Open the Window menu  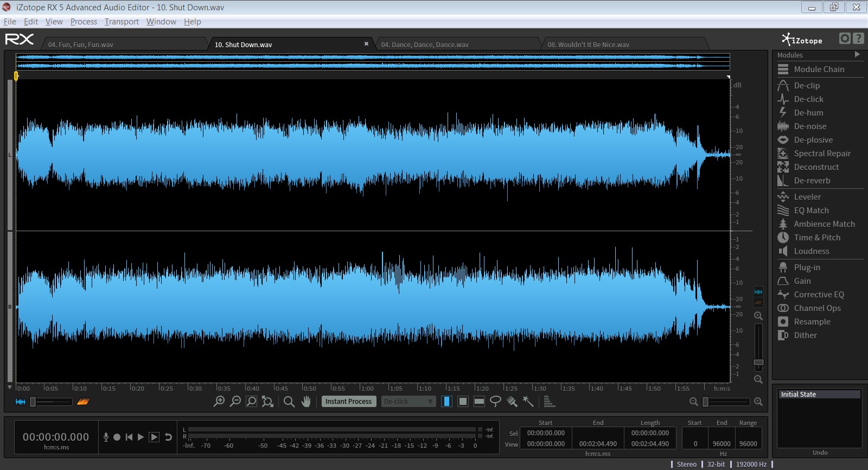tap(161, 22)
